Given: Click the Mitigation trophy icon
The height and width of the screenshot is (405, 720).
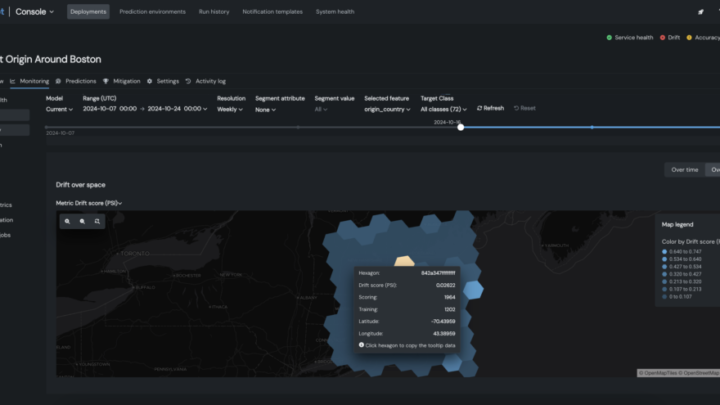Looking at the screenshot, I should pos(106,81).
